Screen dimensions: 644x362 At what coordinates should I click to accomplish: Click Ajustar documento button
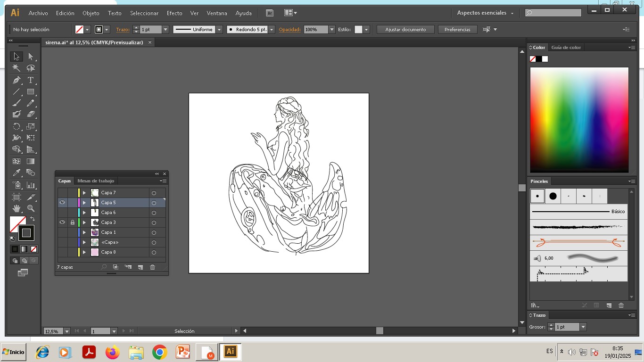[405, 29]
